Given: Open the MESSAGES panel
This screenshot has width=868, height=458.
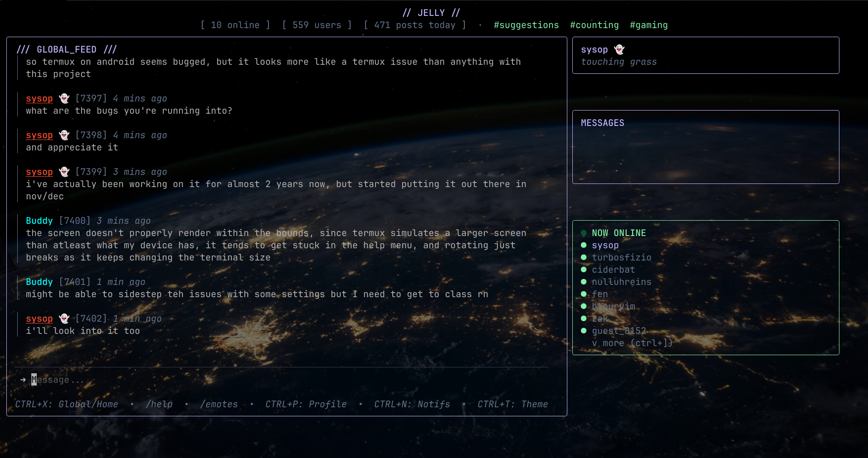Looking at the screenshot, I should pyautogui.click(x=603, y=122).
